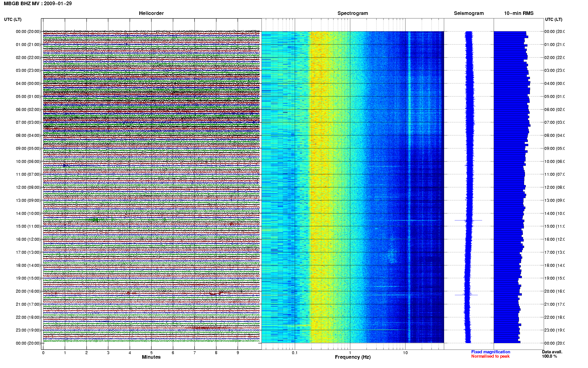Click the right-axis label beginning "06:00 (02:"

pos(555,109)
